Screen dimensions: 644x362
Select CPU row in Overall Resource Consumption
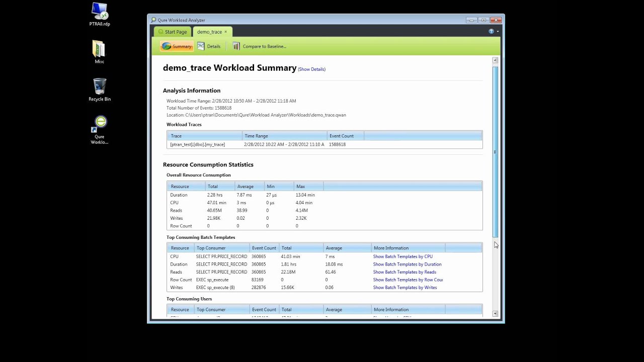point(325,203)
